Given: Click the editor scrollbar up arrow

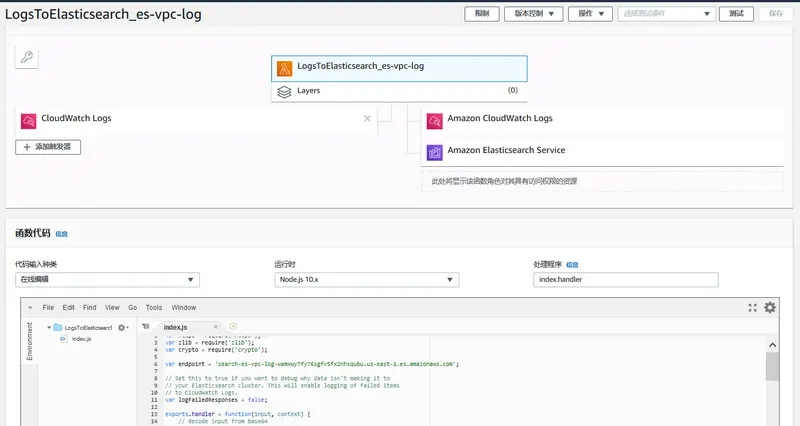Looking at the screenshot, I should pyautogui.click(x=772, y=345).
